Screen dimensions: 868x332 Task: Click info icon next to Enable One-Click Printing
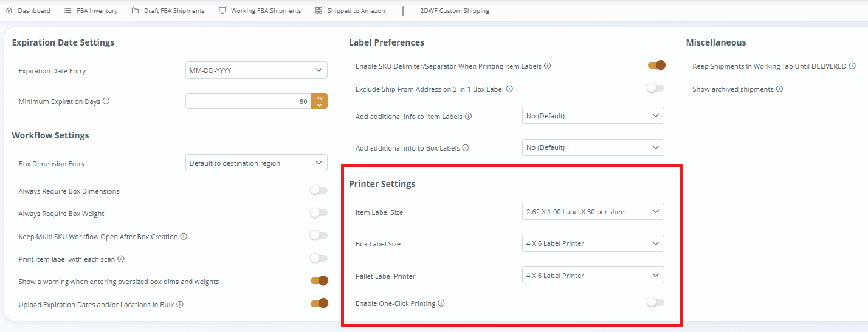[441, 303]
